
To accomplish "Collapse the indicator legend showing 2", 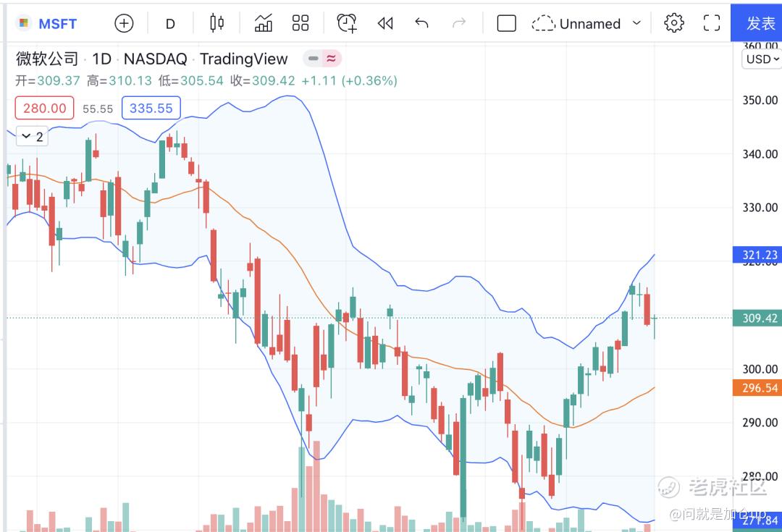I will tap(33, 136).
